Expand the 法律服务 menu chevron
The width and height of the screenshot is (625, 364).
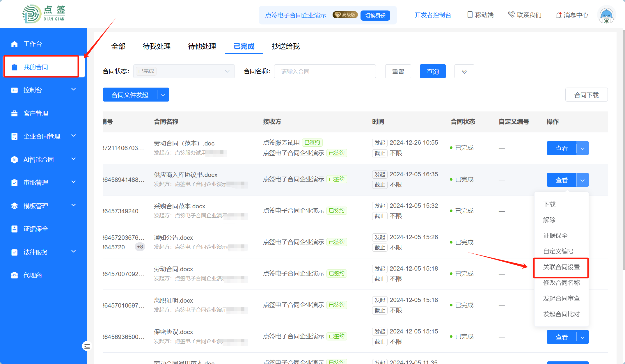pyautogui.click(x=74, y=251)
